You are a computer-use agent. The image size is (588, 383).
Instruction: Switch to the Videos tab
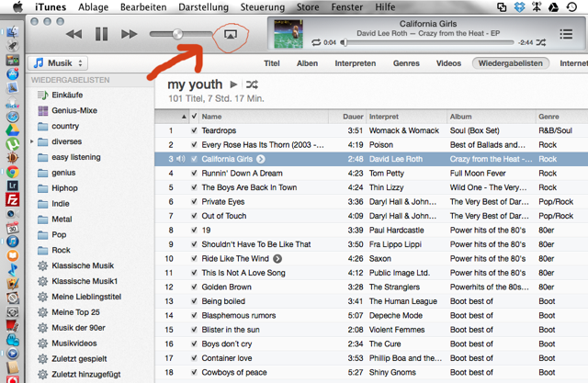tap(448, 63)
